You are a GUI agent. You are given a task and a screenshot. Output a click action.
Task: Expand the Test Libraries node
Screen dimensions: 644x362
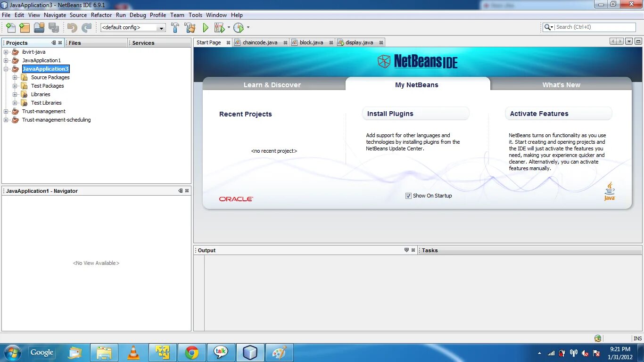[15, 103]
